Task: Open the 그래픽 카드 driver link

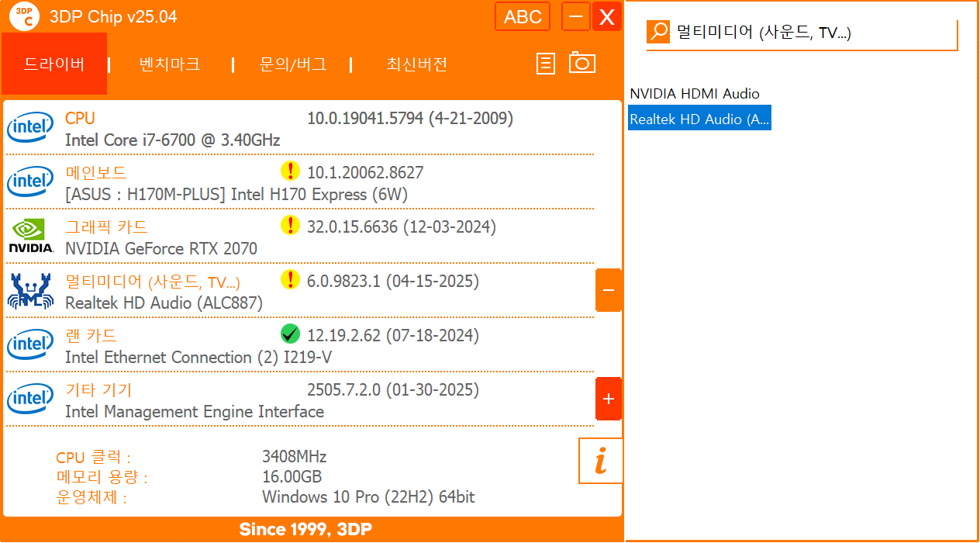Action: coord(106,227)
